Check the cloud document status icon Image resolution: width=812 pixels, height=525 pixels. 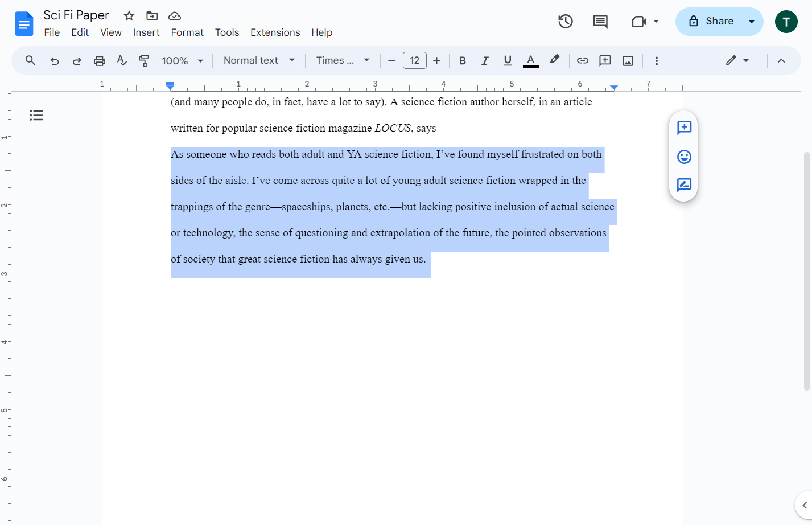(x=175, y=15)
